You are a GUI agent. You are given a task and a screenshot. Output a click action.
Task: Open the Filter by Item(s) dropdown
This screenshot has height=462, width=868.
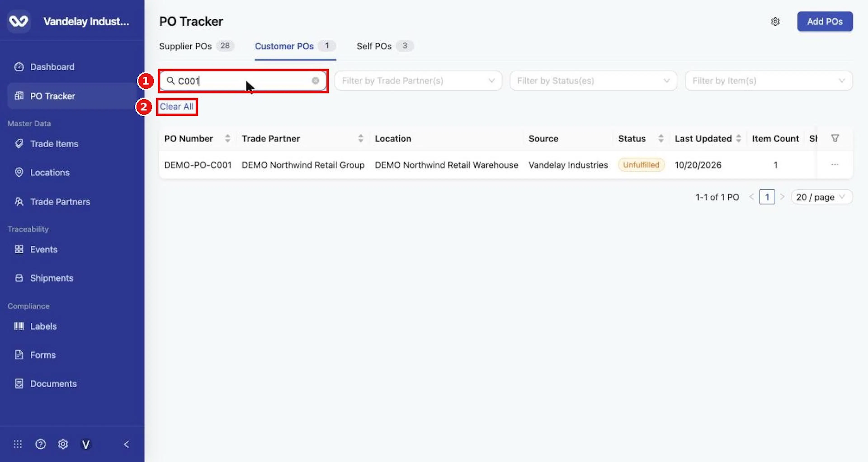[769, 80]
